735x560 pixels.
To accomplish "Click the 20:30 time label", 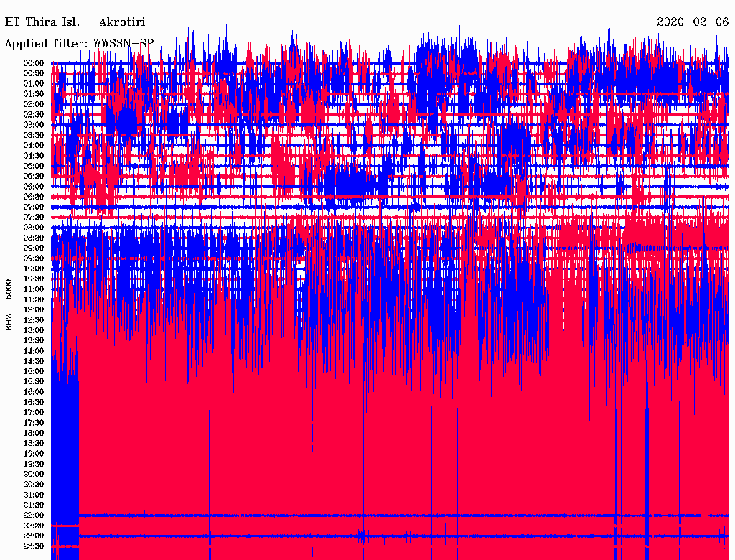I will 34,485.
